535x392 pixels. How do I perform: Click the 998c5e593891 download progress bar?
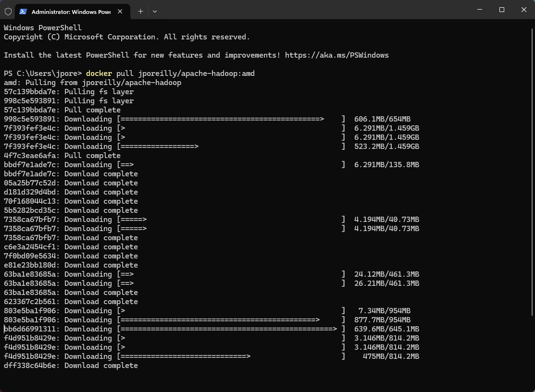click(x=231, y=119)
